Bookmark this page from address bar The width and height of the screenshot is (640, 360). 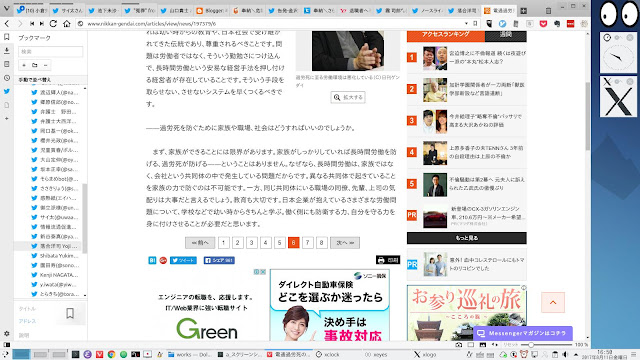(475, 24)
